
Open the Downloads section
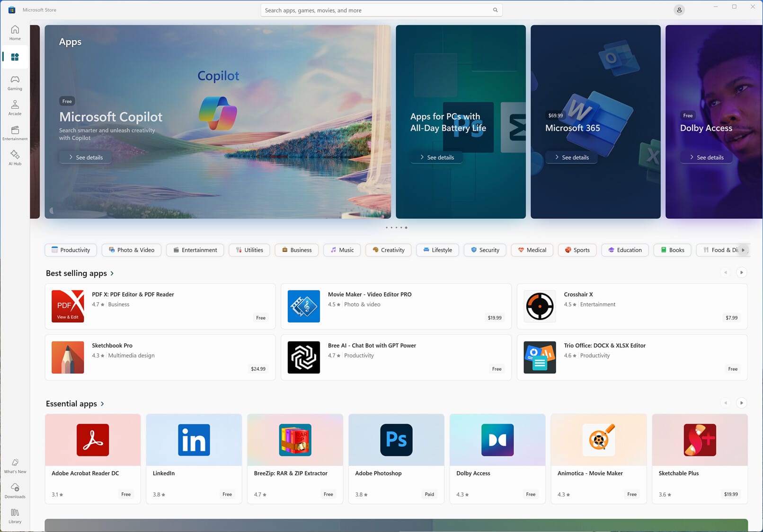coord(15,490)
